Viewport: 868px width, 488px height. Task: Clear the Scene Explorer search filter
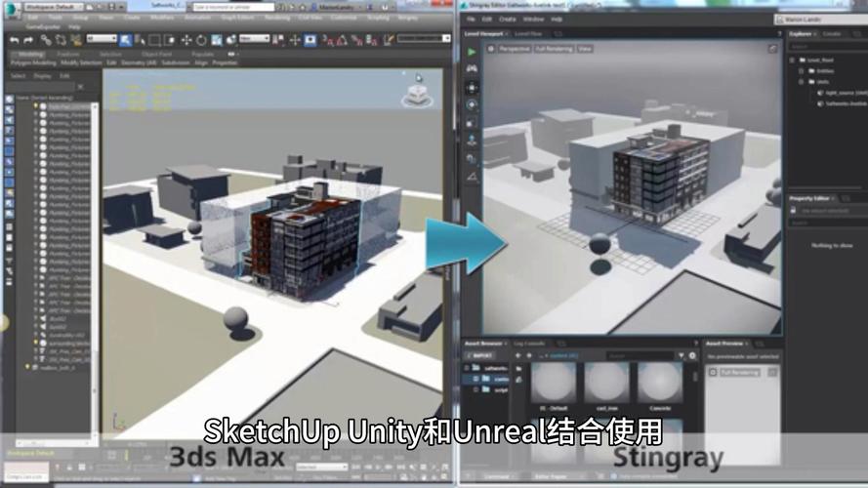click(80, 87)
